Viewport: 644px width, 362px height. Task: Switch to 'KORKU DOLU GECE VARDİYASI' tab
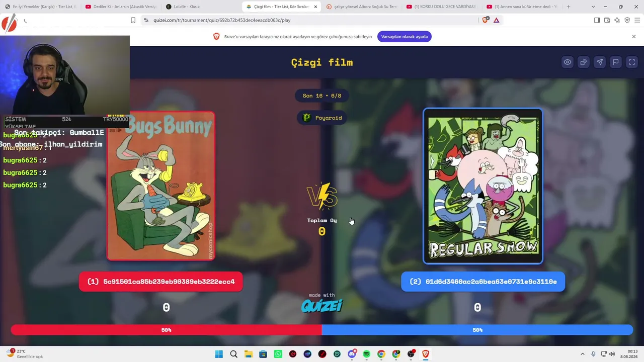pyautogui.click(x=442, y=7)
